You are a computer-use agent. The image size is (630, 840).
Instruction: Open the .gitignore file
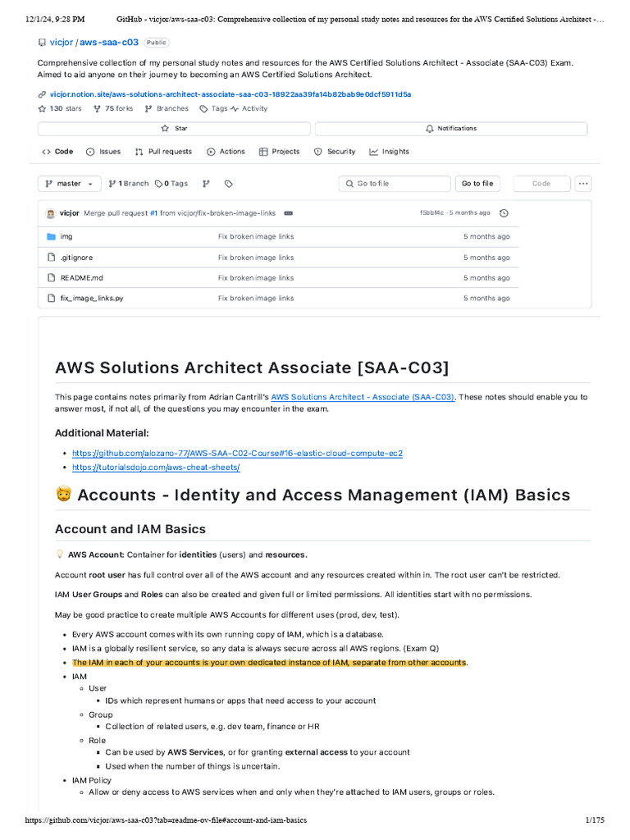point(76,258)
